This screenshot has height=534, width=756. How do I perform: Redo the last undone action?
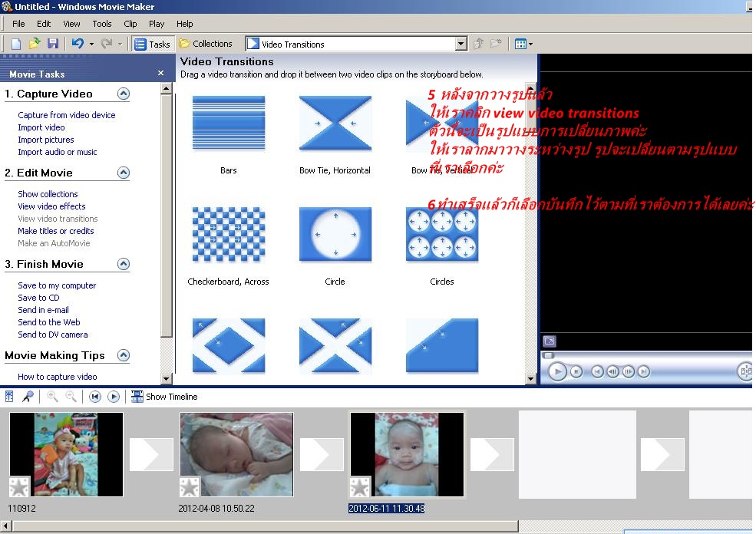pyautogui.click(x=107, y=44)
